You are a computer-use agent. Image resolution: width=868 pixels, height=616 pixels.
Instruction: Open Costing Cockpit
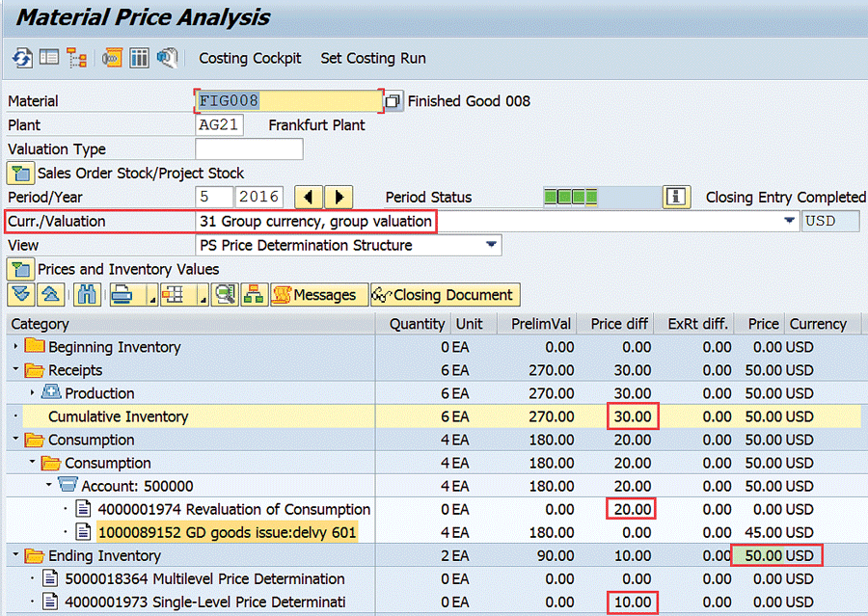(250, 58)
